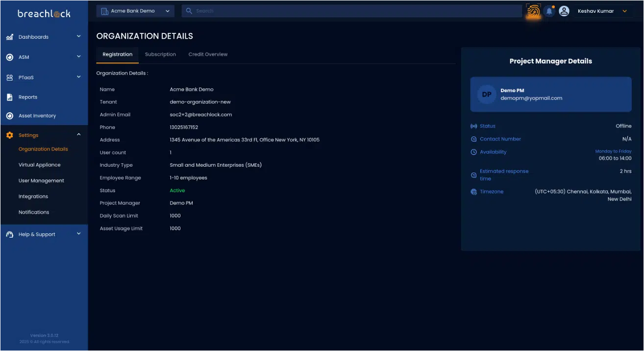The image size is (644, 351).
Task: Open notifications bell
Action: [549, 11]
